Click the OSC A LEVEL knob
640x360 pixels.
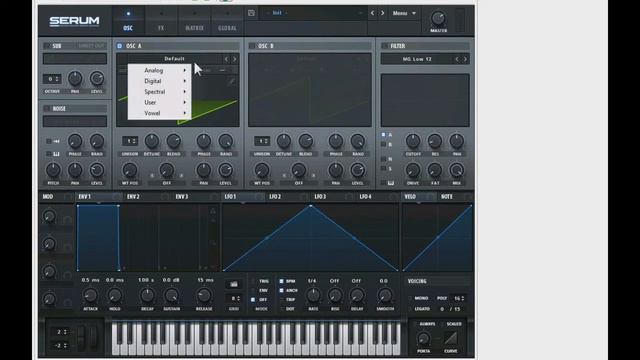(x=225, y=170)
